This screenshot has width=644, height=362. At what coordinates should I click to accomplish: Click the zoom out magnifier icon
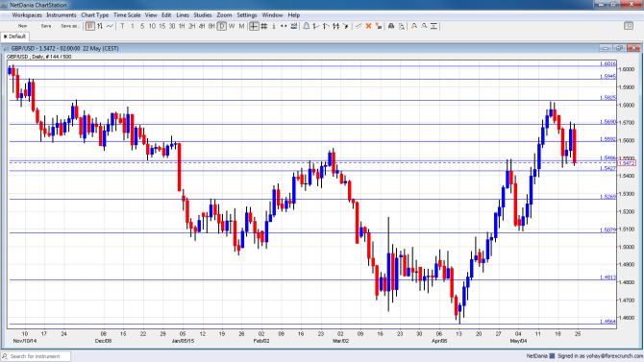click(x=424, y=26)
